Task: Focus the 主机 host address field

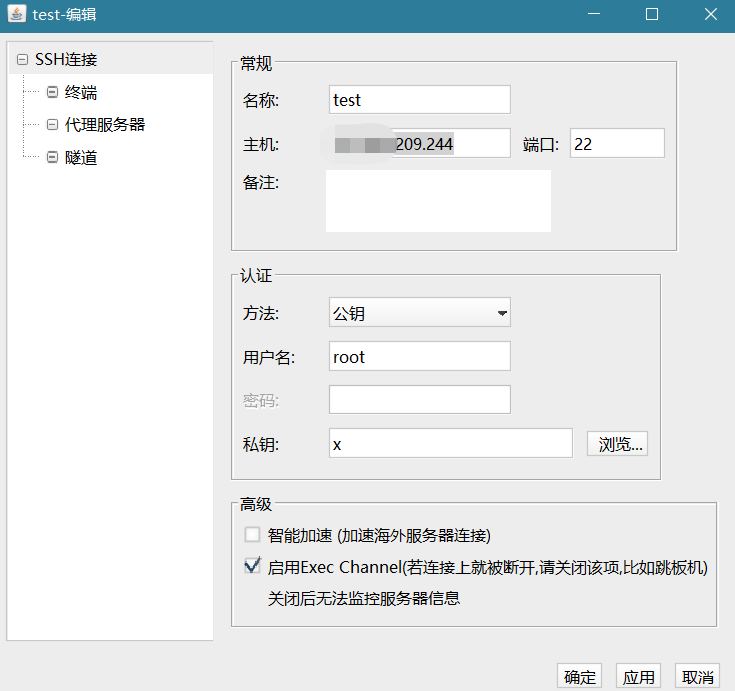Action: [420, 143]
